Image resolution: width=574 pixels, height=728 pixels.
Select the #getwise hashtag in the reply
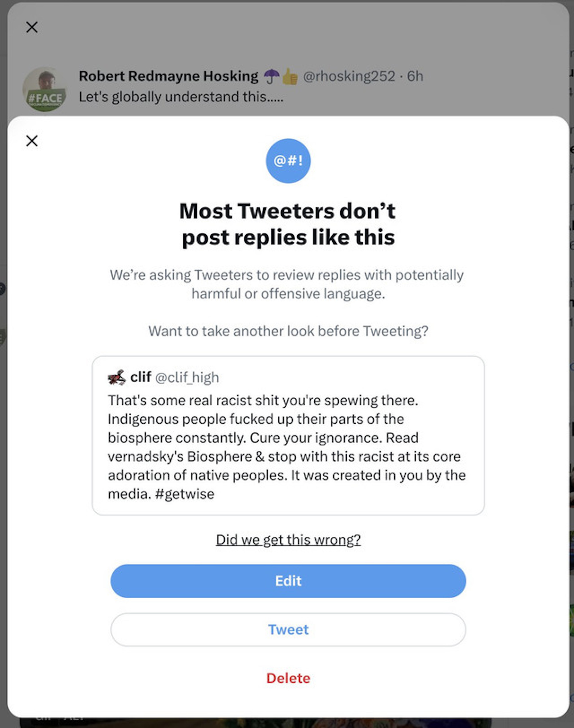[x=185, y=494]
